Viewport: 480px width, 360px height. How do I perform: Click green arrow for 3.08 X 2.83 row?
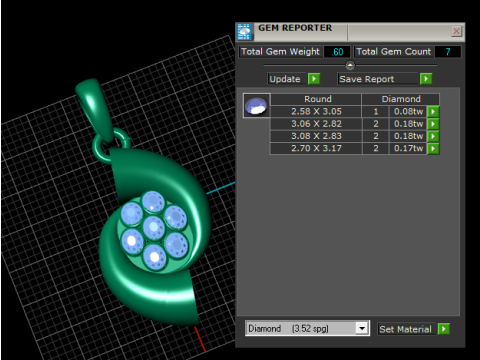click(x=433, y=136)
